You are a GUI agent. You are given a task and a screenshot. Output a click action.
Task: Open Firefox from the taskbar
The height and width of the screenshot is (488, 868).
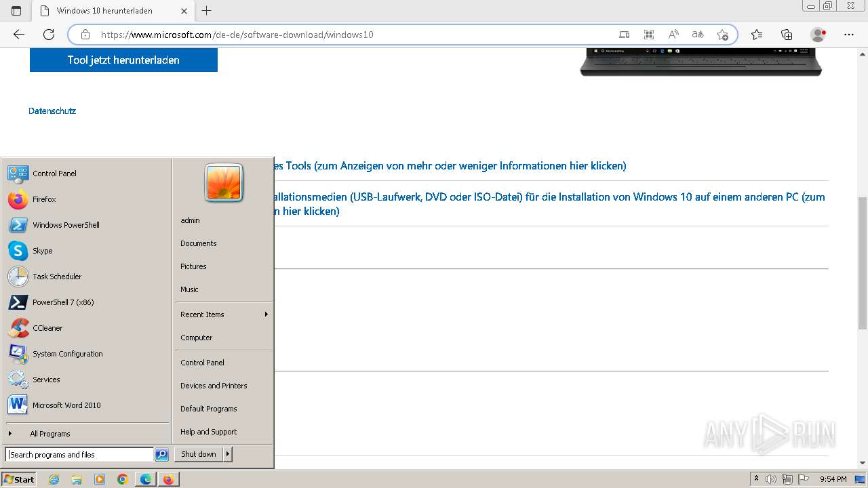pyautogui.click(x=168, y=479)
